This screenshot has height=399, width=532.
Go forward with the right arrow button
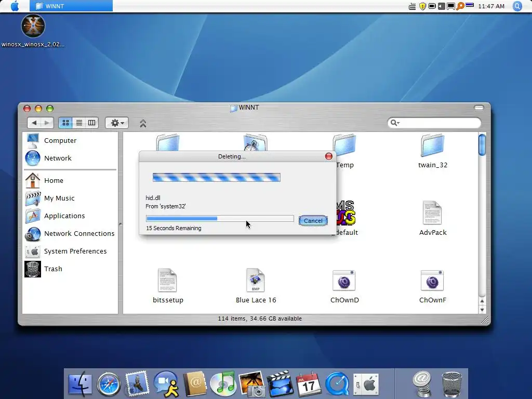pyautogui.click(x=47, y=123)
